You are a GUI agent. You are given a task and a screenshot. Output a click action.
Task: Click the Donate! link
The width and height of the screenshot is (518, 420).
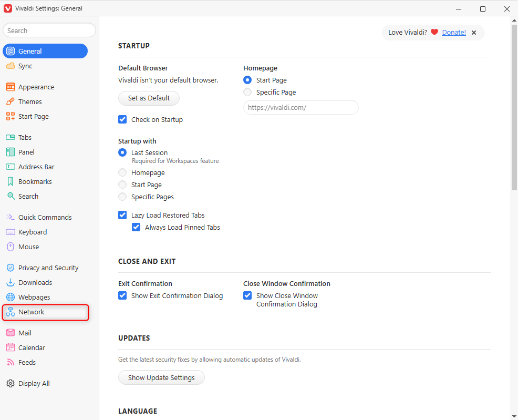[454, 33]
